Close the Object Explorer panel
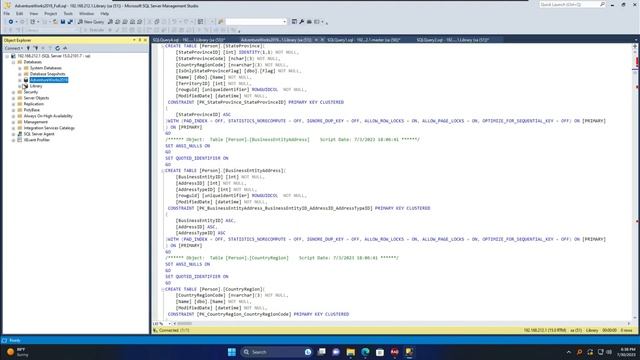This screenshot has width=640, height=360. [145, 40]
